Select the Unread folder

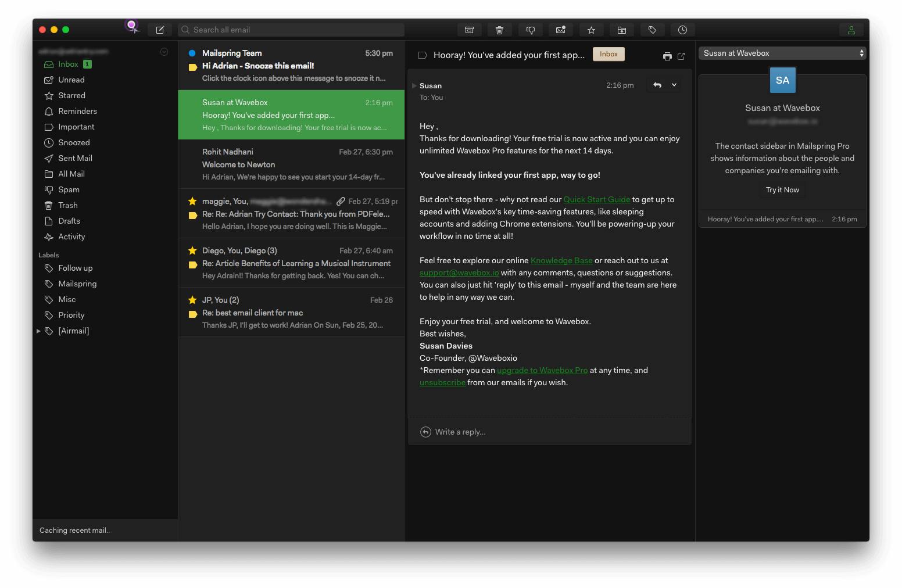[x=71, y=80]
